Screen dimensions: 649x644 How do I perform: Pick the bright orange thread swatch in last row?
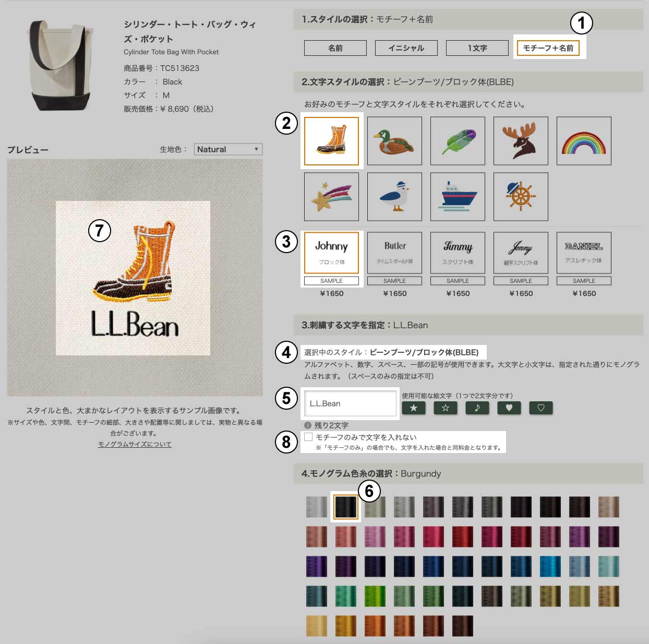375,626
